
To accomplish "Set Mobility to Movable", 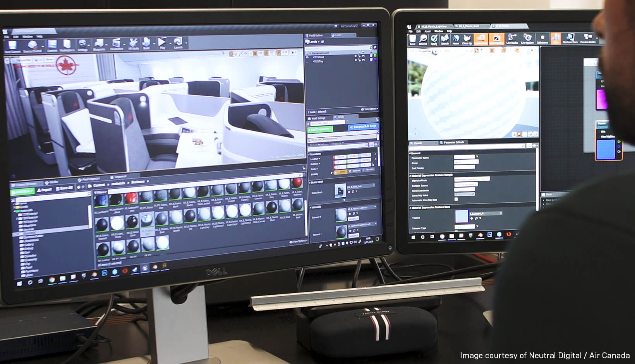I will pos(368,170).
